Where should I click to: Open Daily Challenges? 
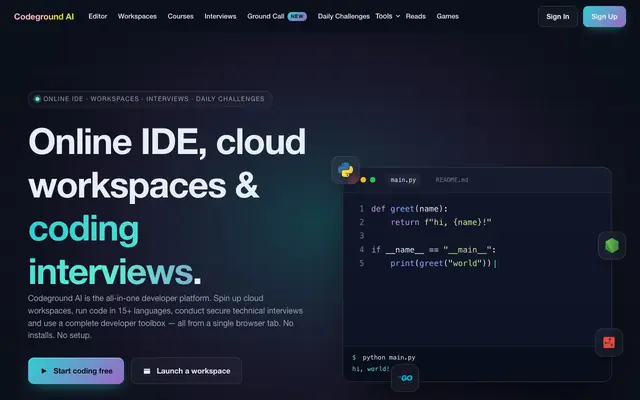[344, 16]
